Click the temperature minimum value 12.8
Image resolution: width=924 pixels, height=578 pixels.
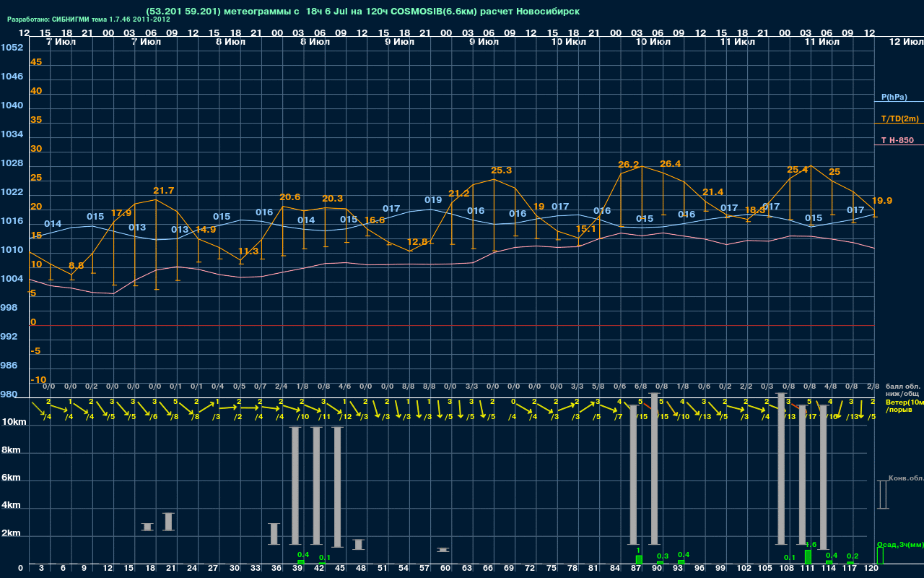417,242
